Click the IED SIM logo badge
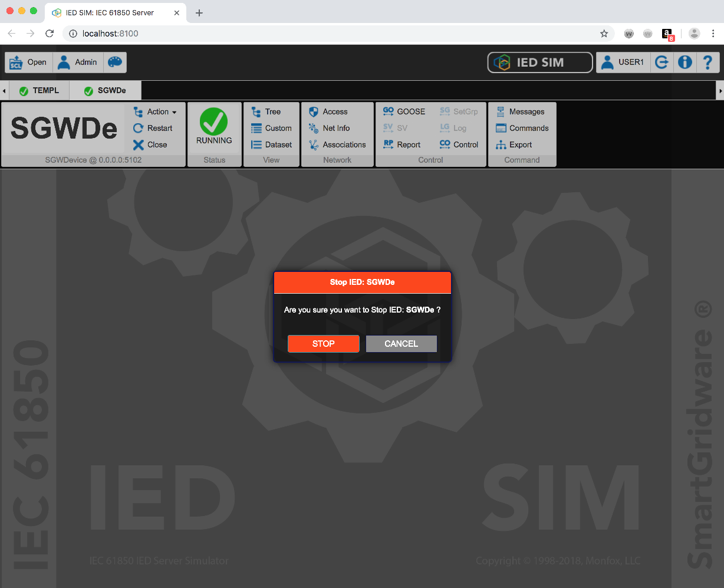Image resolution: width=724 pixels, height=588 pixels. pyautogui.click(x=540, y=62)
